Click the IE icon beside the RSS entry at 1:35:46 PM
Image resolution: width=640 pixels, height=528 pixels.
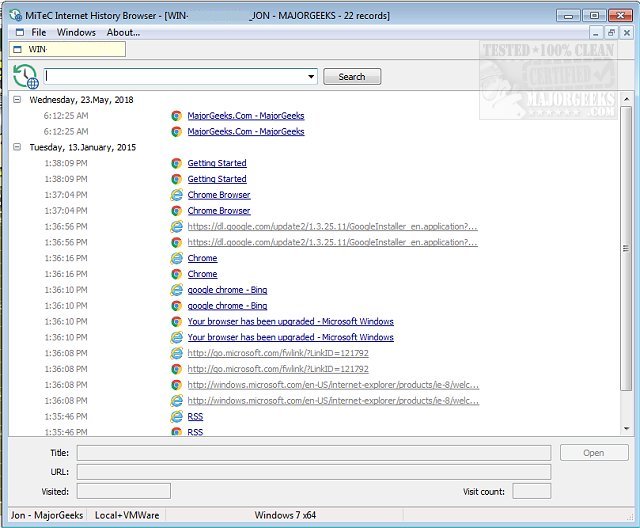click(x=176, y=417)
